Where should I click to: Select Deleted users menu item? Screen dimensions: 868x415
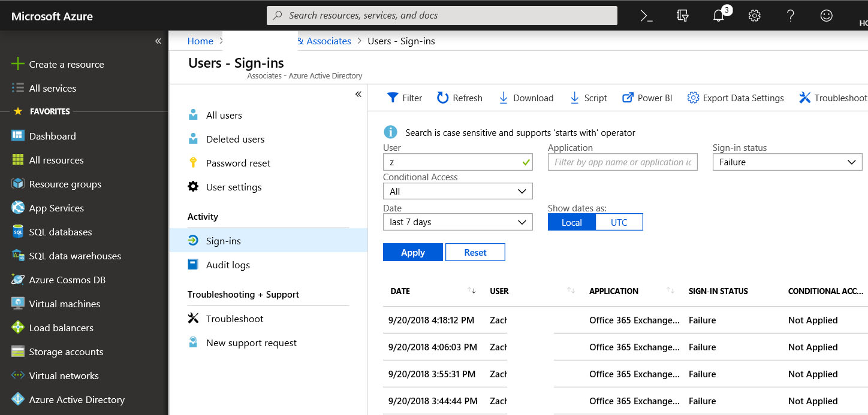[268, 139]
